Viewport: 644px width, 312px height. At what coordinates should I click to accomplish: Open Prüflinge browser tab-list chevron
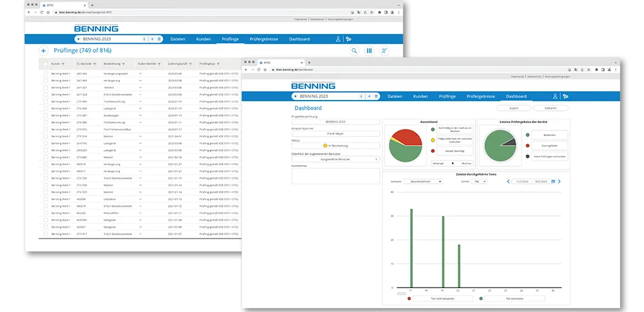coord(399,5)
